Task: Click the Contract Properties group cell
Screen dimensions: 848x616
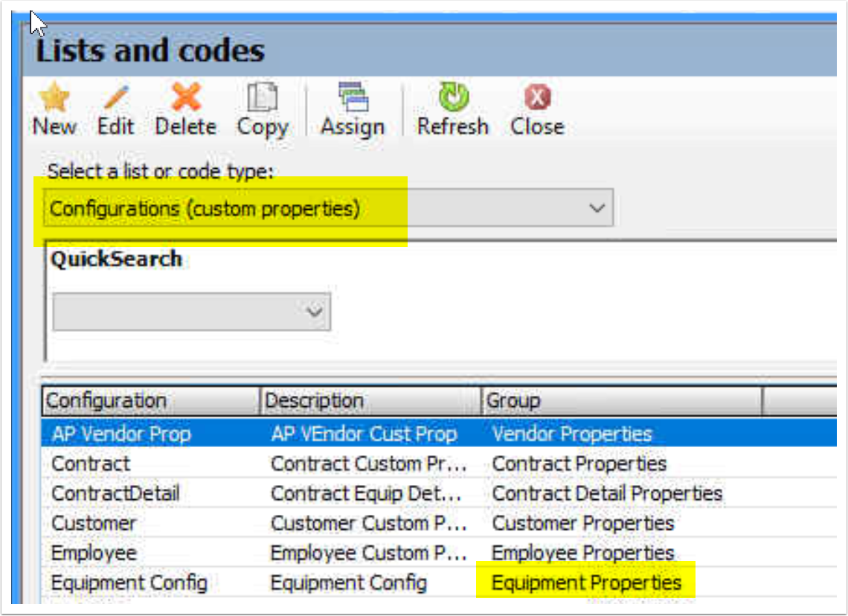Action: click(x=579, y=463)
